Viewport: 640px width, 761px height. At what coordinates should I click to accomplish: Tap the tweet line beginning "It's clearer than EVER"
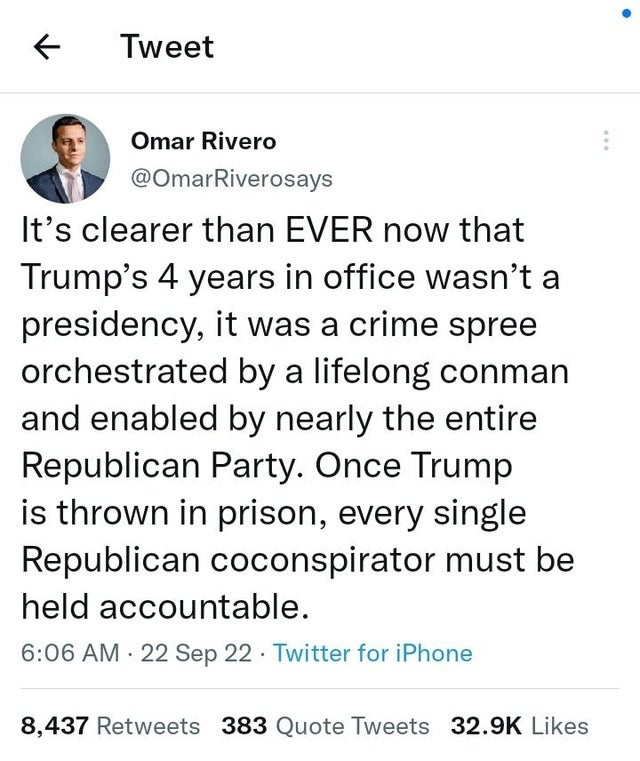coord(272,231)
